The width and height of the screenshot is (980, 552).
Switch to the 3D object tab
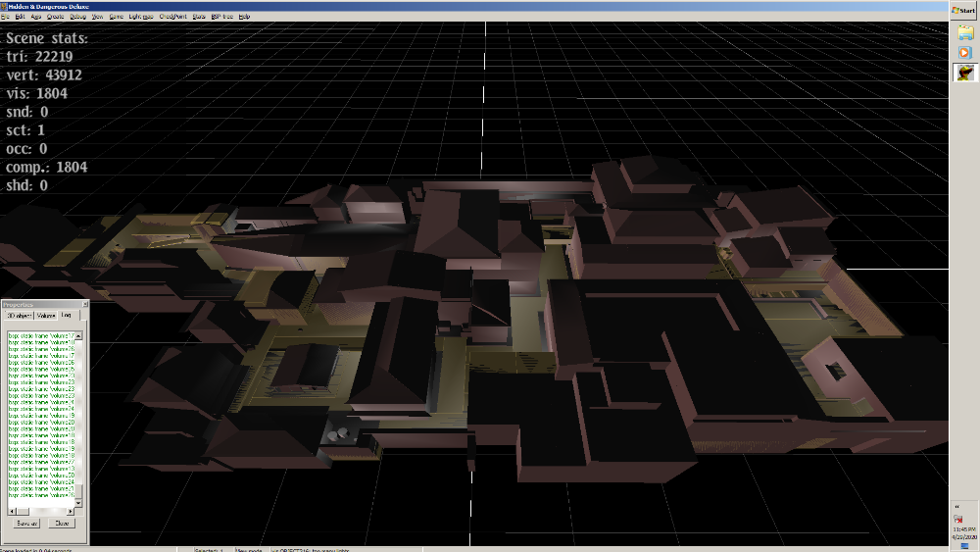(19, 315)
